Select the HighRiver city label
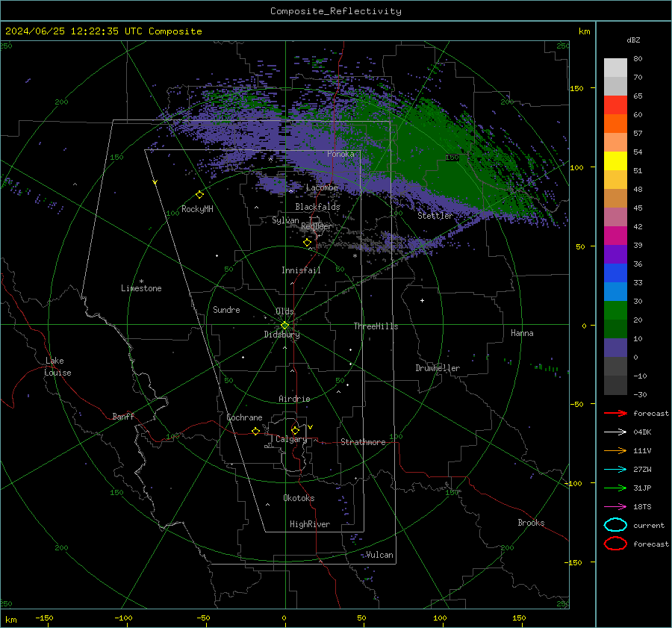 pyautogui.click(x=310, y=524)
